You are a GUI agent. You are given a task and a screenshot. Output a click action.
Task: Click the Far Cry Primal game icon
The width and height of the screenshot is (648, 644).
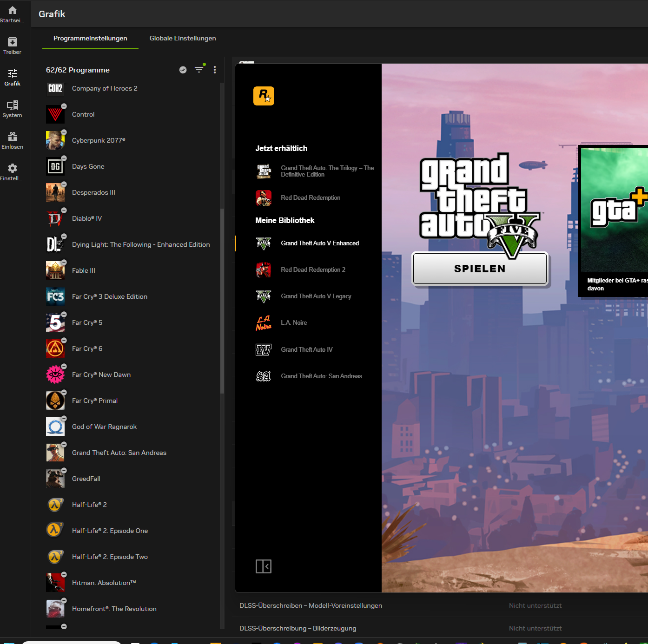[55, 401]
